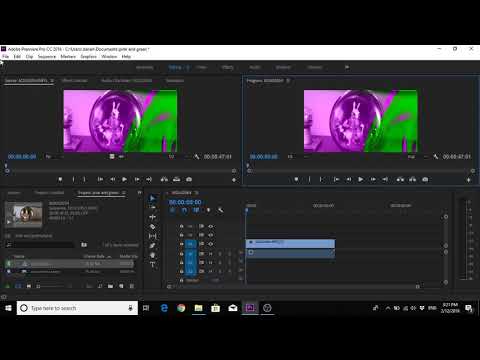This screenshot has width=480, height=360.
Task: Sort by Name column header in Project panel
Action: pos(19,256)
